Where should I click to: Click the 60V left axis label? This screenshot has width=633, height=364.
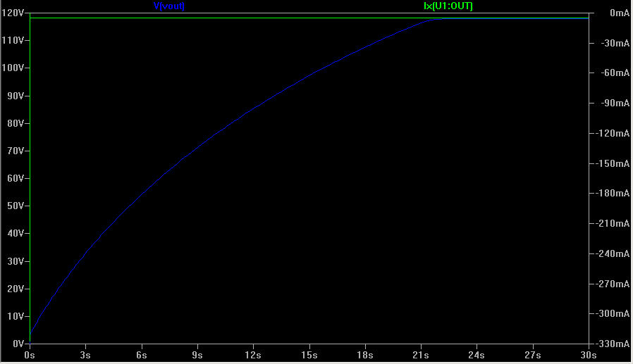click(x=16, y=178)
